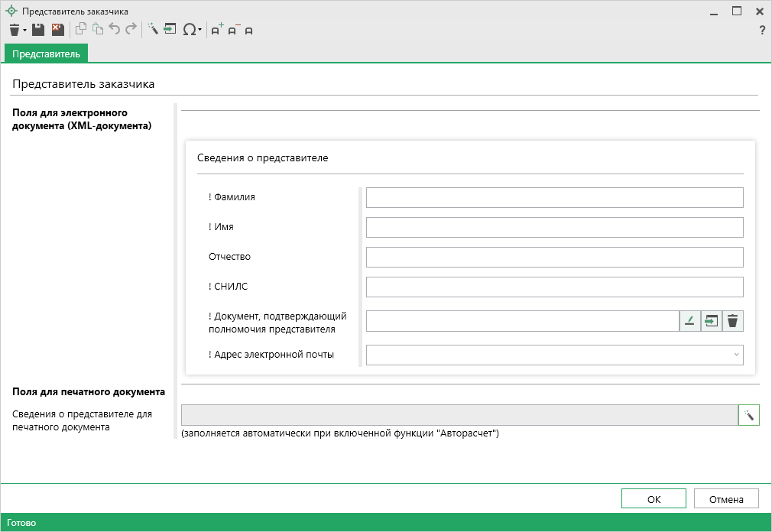Viewport: 772px width, 532px height.
Task: Open the help question mark
Action: click(x=761, y=31)
